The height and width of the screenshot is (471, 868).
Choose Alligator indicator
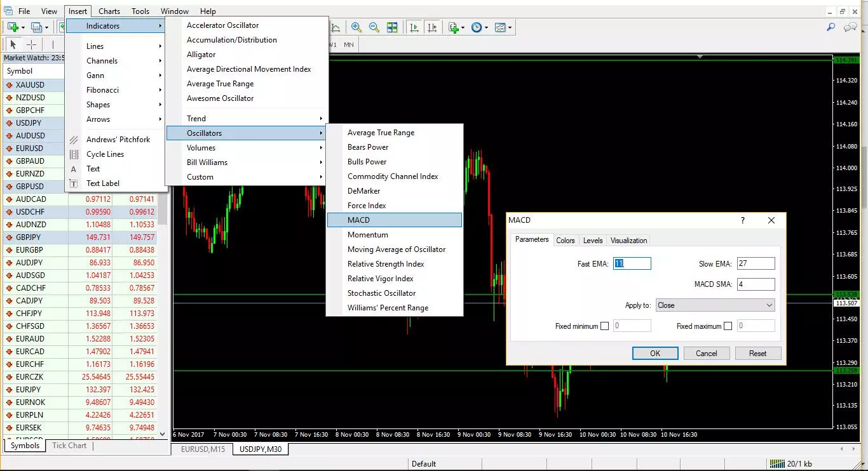tap(247, 55)
